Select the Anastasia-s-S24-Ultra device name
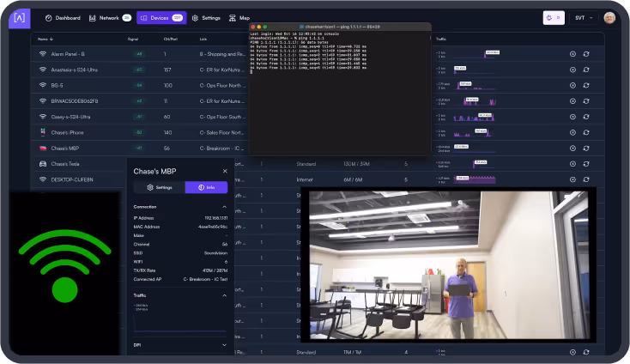Screen dimensions: 630x364 75,70
